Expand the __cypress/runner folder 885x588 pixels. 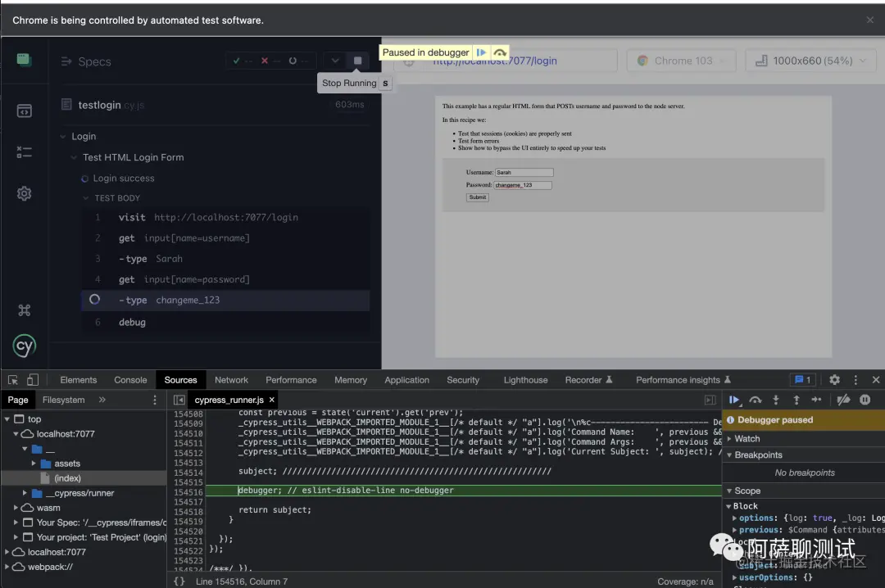pos(25,493)
